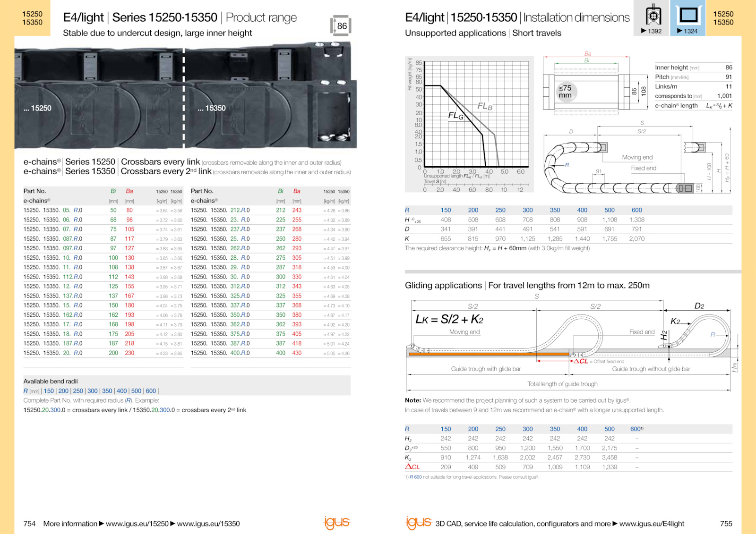Click part number row 15250. 15350. 10. R.0

coord(103,258)
